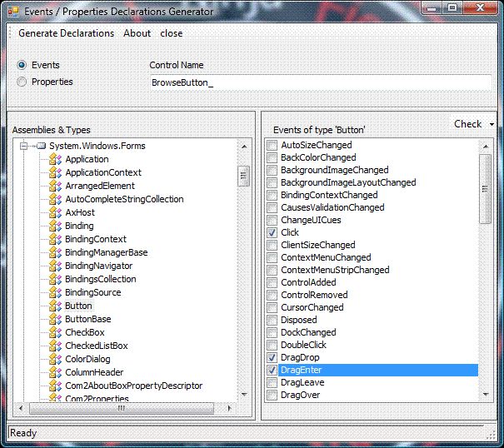Click types tree scroll right arrow
The height and width of the screenshot is (448, 504).
click(229, 409)
